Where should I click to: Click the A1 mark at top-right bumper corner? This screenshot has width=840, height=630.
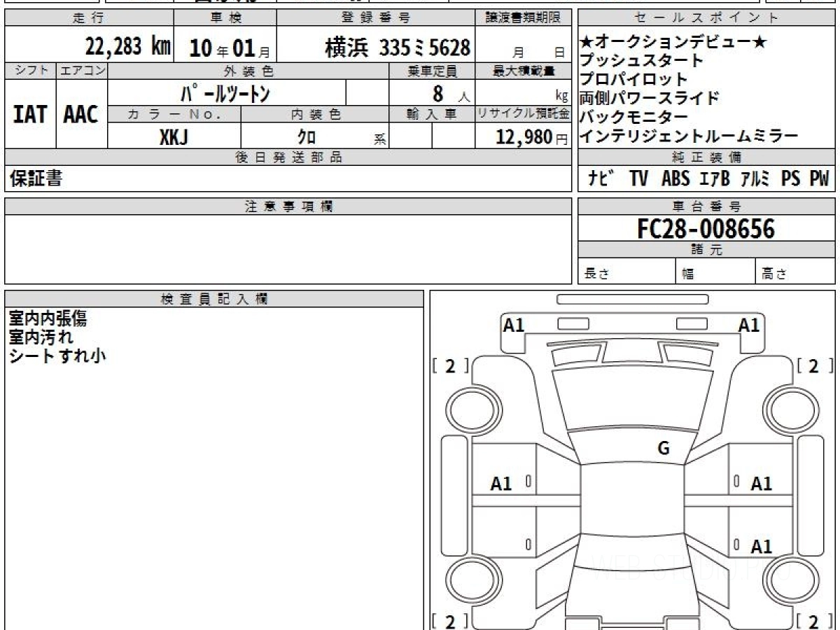[x=749, y=325]
